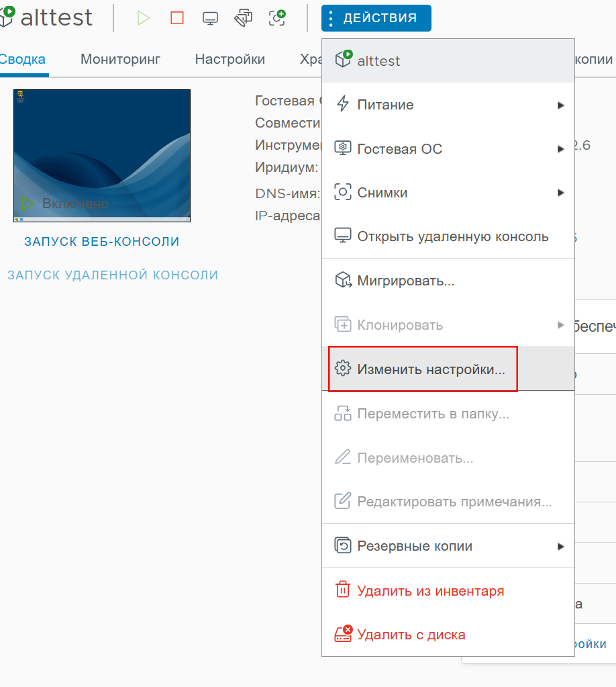Screen dimensions: 616x687
Task: Select Переименовать... menu entry
Action: [x=448, y=457]
